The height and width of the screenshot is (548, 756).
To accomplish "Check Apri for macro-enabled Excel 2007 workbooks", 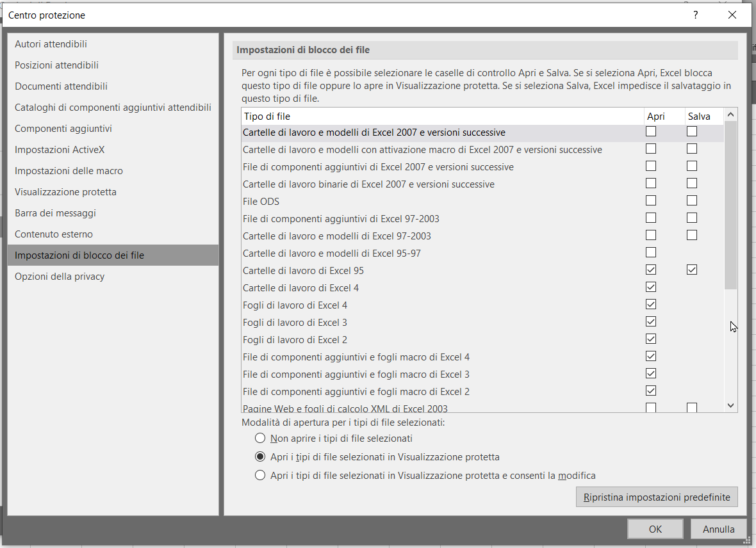I will pos(651,149).
